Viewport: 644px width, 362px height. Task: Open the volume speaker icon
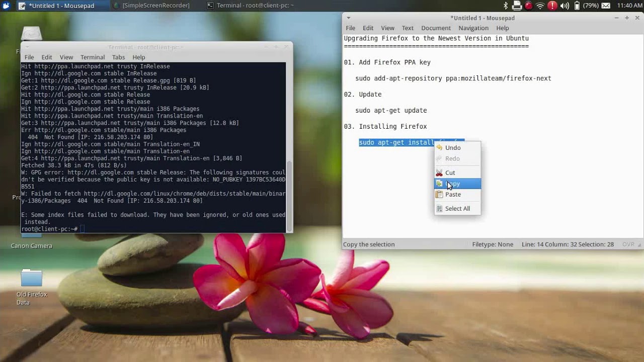point(565,6)
